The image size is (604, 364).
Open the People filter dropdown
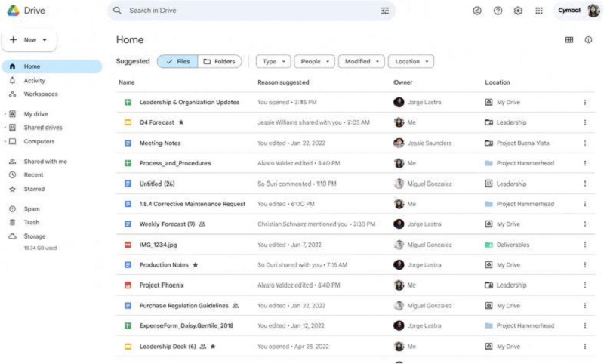click(x=314, y=62)
